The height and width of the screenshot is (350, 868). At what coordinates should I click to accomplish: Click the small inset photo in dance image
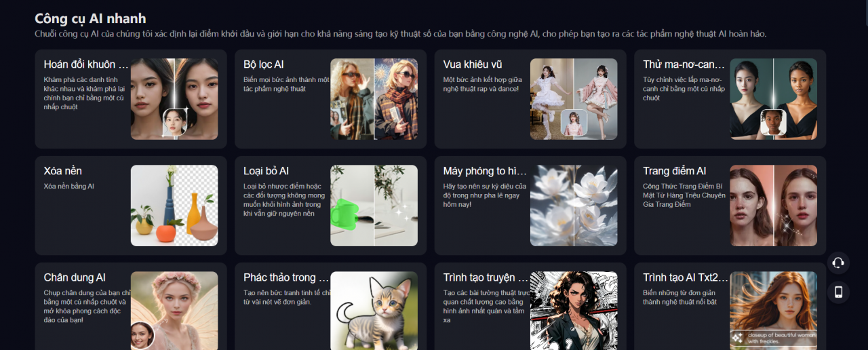[x=574, y=123]
